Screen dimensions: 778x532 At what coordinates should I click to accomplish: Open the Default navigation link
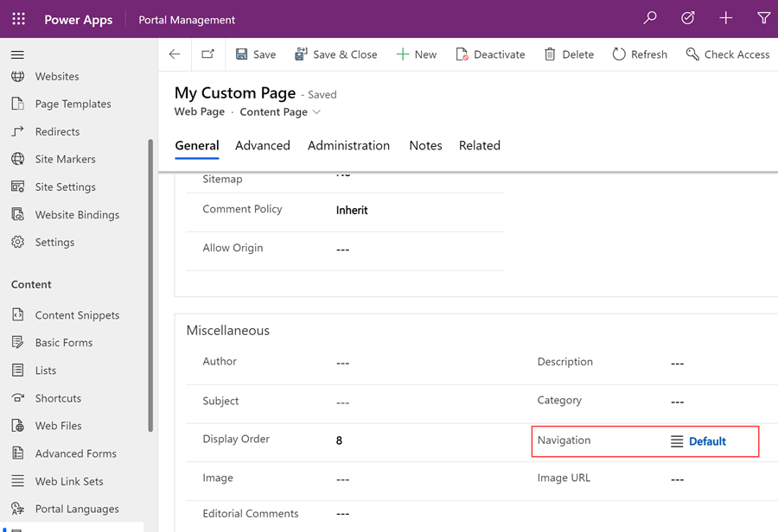tap(706, 441)
